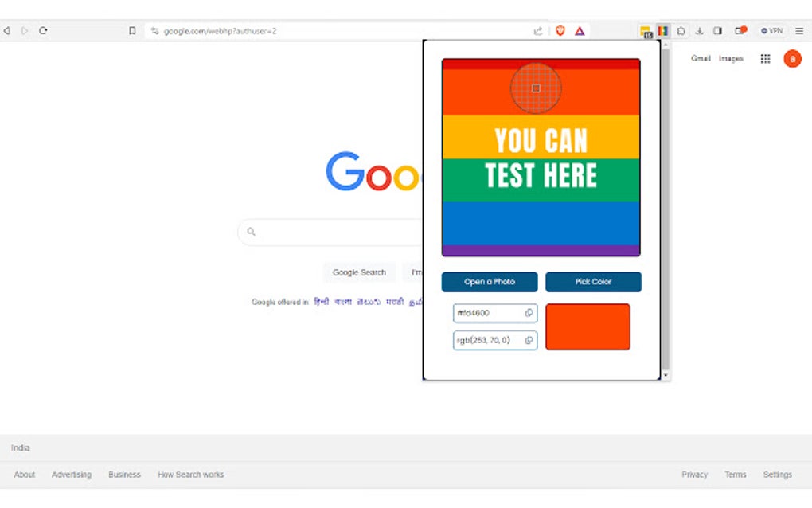Open the wallet icon with notification dot
The width and height of the screenshot is (812, 508).
pyautogui.click(x=740, y=30)
